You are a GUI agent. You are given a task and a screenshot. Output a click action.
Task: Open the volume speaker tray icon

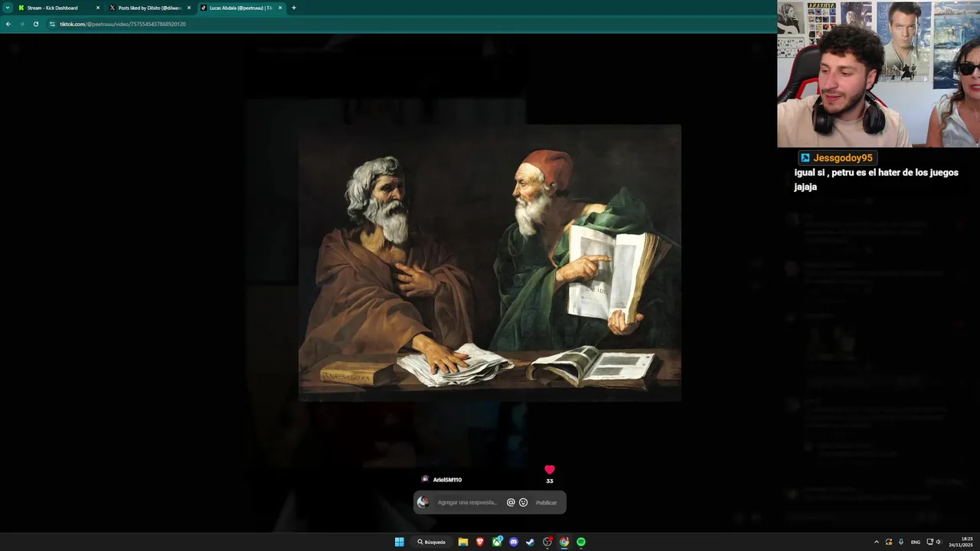[939, 542]
